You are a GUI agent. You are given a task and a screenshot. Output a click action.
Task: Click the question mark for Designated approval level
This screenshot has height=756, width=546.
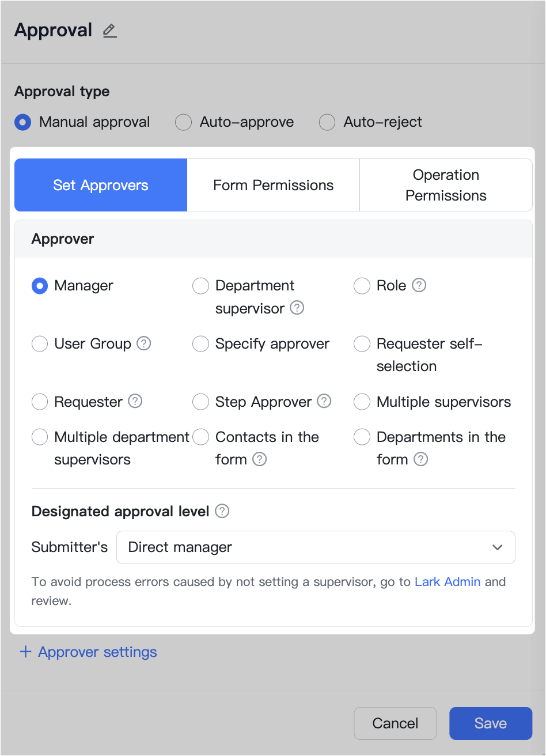[x=222, y=511]
